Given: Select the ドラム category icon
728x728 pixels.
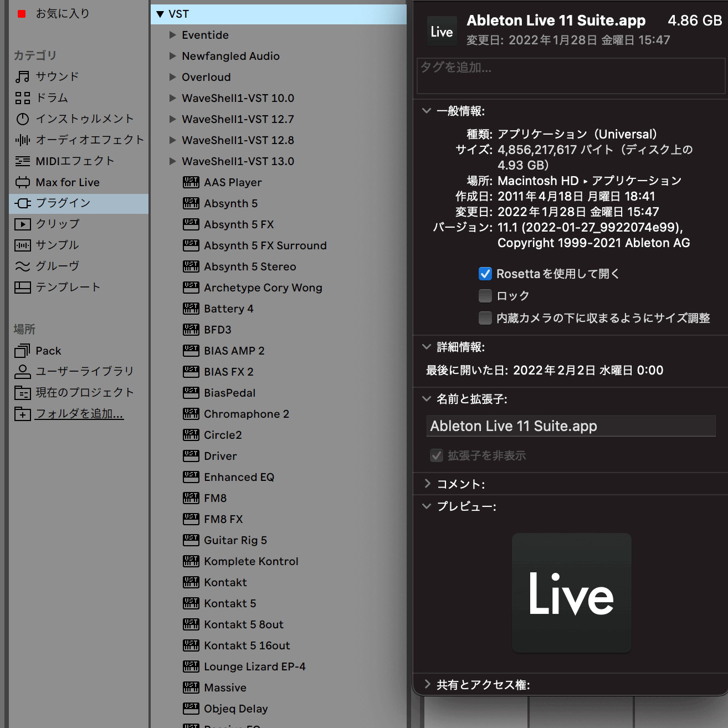Looking at the screenshot, I should tap(22, 98).
